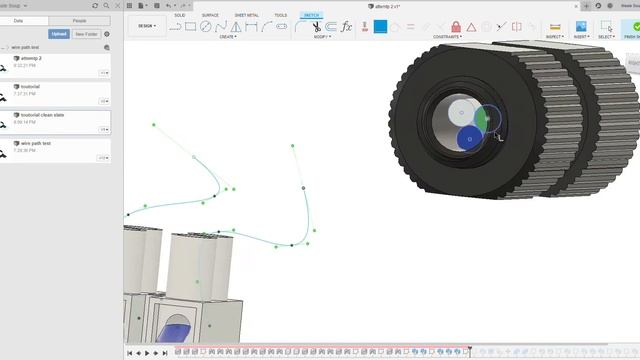Expand the Create menu

click(x=228, y=37)
